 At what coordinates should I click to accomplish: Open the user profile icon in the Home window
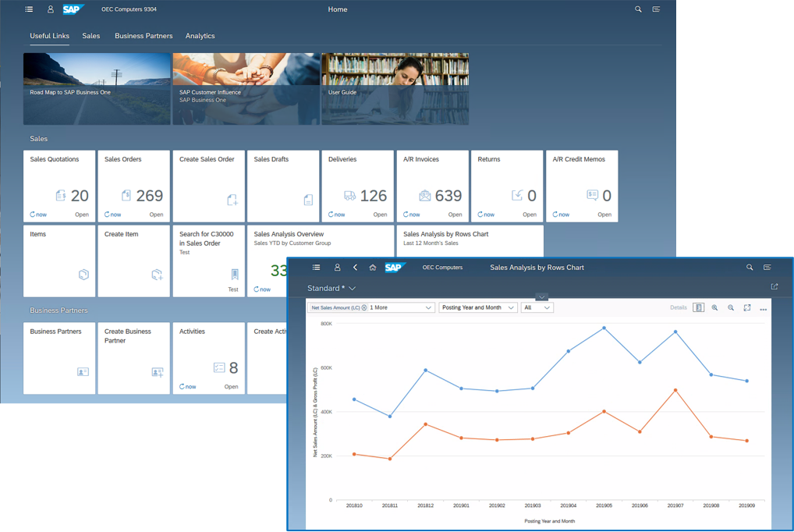click(x=50, y=9)
